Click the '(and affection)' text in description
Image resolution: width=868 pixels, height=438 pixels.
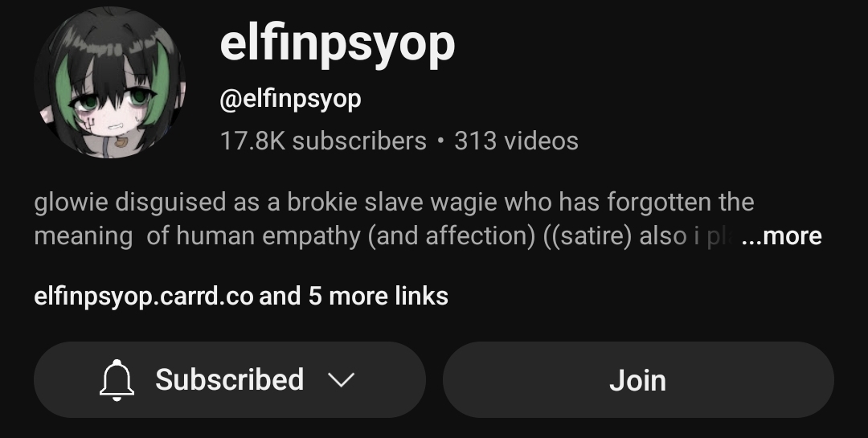(452, 236)
